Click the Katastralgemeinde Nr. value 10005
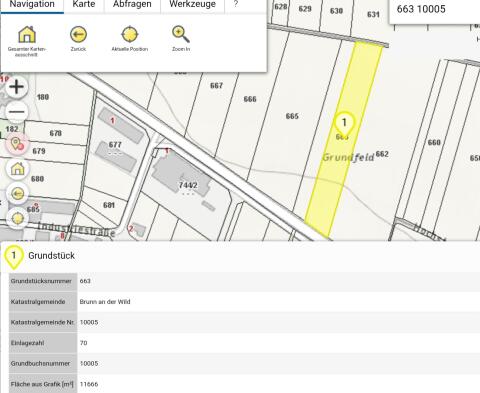This screenshot has height=393, width=480. pyautogui.click(x=89, y=322)
